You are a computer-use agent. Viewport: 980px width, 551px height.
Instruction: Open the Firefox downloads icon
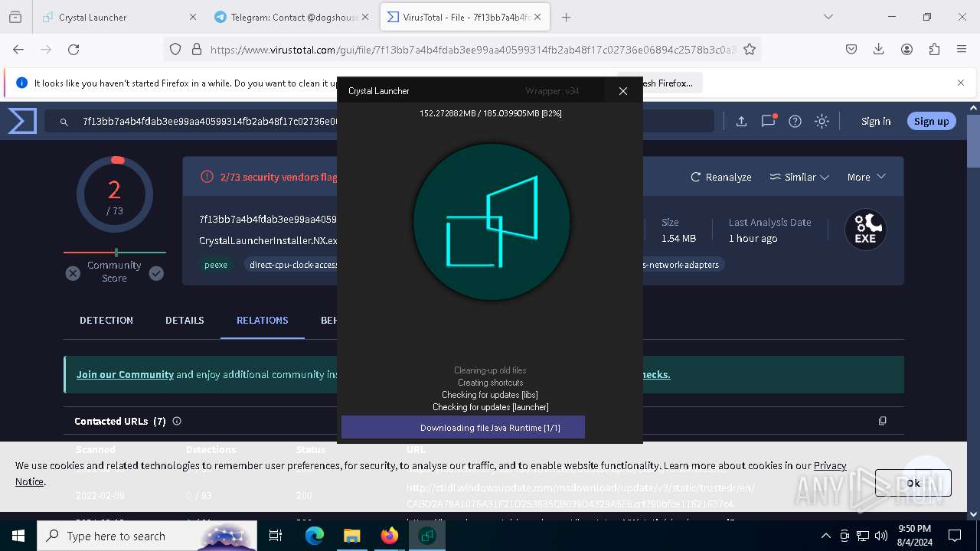[x=879, y=49]
